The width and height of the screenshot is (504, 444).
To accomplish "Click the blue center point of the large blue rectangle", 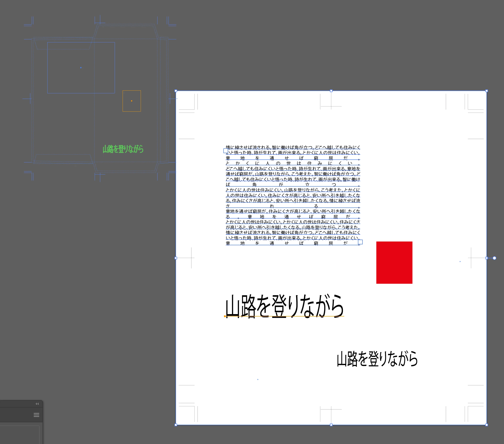I will (x=81, y=68).
